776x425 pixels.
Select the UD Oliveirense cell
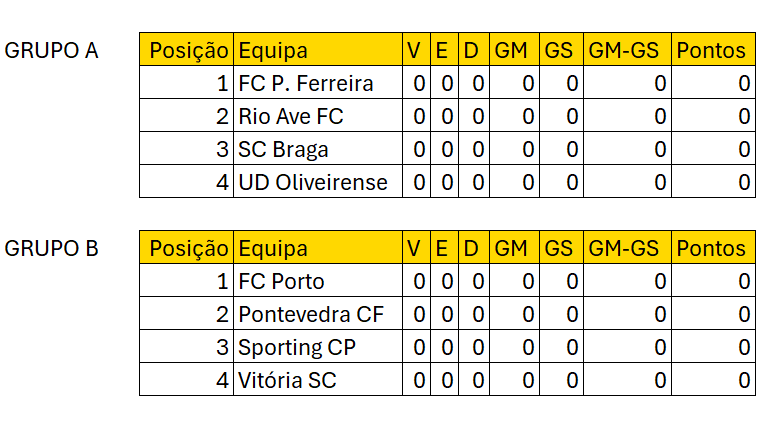(x=312, y=183)
